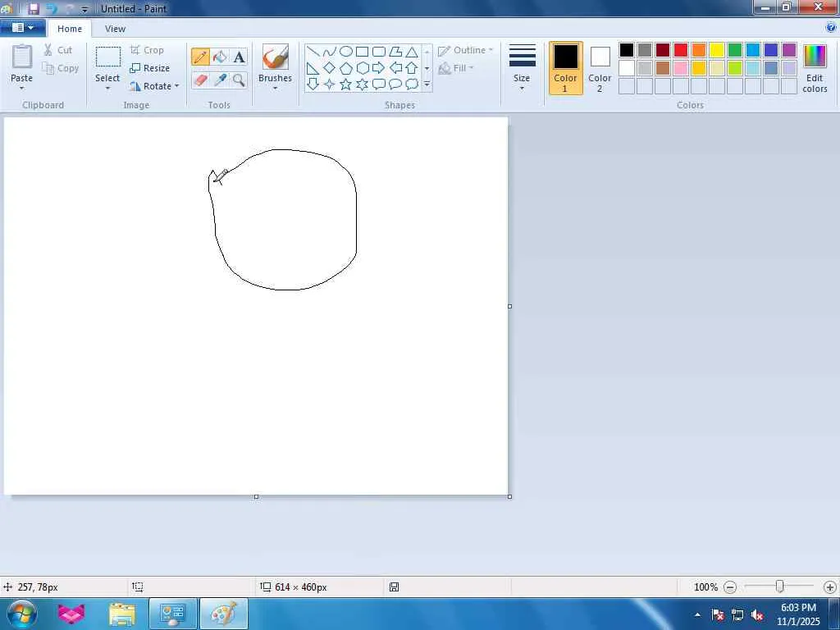Activate the Color 2 background selector
The width and height of the screenshot is (840, 630).
pos(600,68)
